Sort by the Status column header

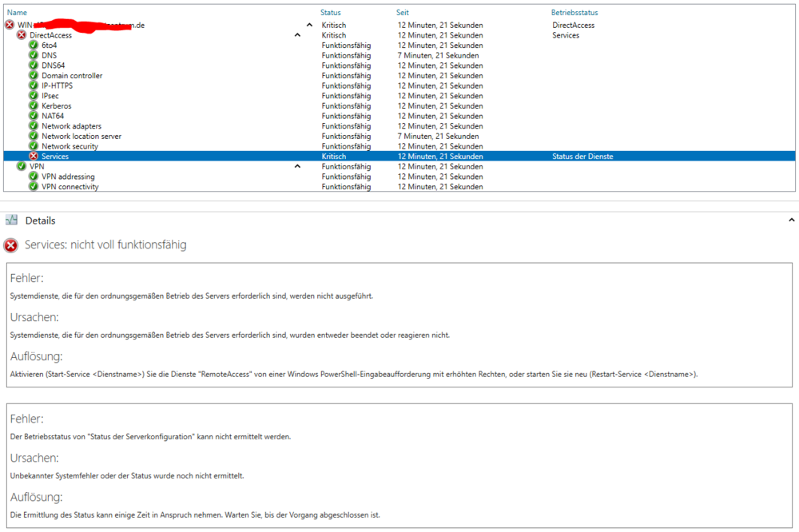point(331,13)
